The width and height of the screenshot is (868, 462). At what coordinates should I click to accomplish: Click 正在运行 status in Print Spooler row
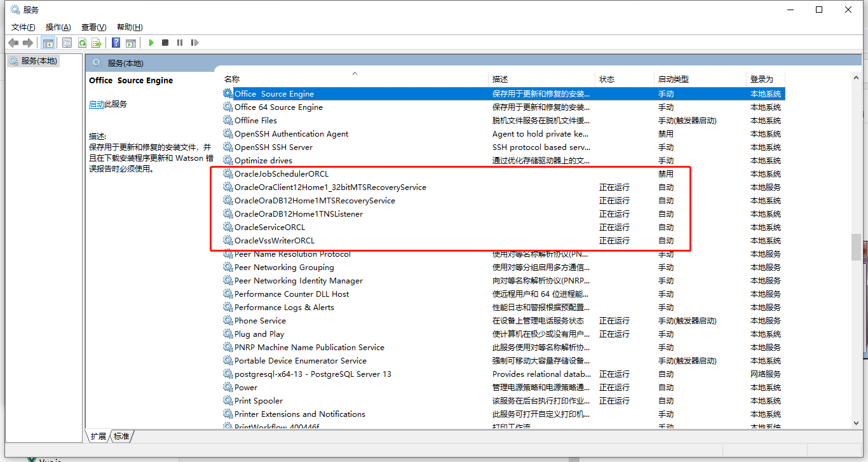[x=614, y=400]
